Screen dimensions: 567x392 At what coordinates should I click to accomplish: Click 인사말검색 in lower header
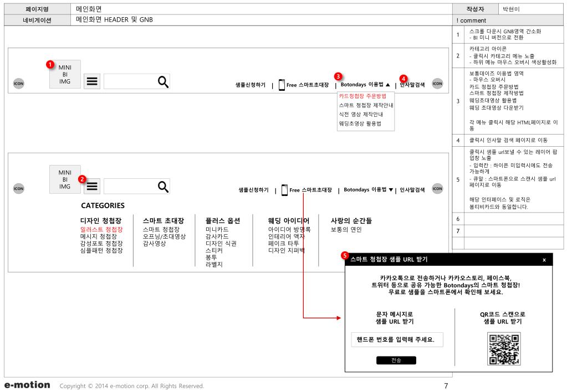coord(412,190)
